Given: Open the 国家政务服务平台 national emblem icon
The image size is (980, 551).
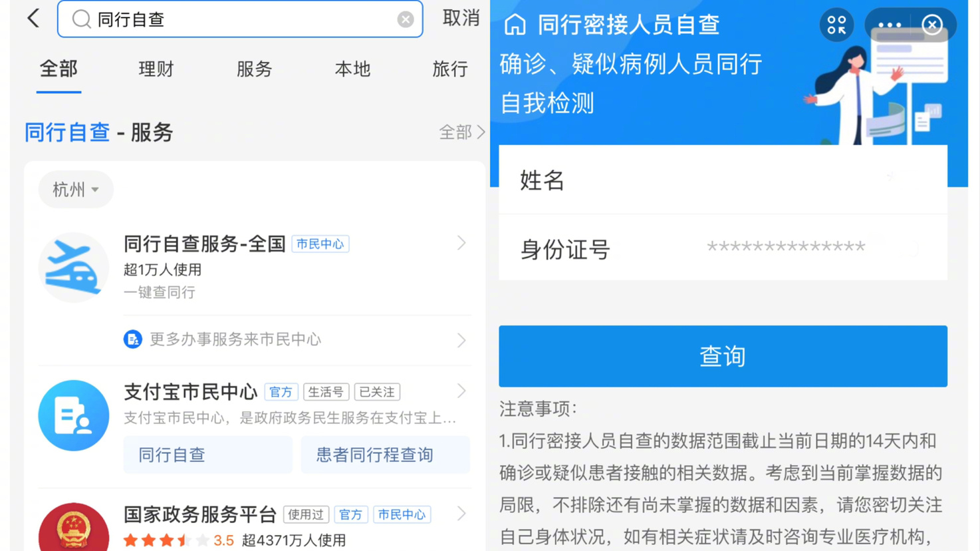Looking at the screenshot, I should pyautogui.click(x=74, y=527).
